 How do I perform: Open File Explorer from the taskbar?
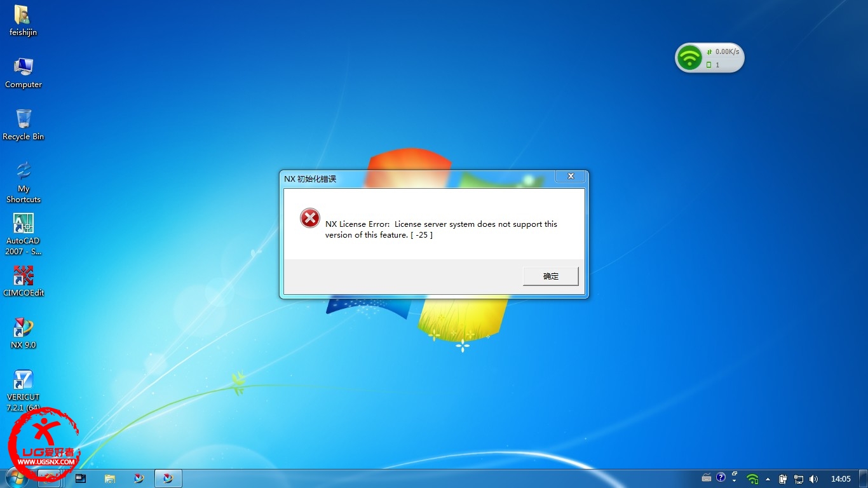(110, 478)
